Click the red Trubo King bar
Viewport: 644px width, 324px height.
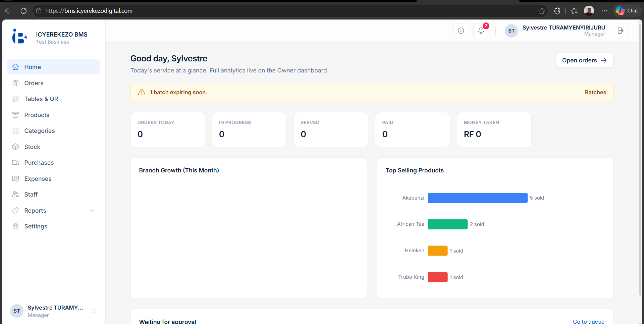coord(437,277)
